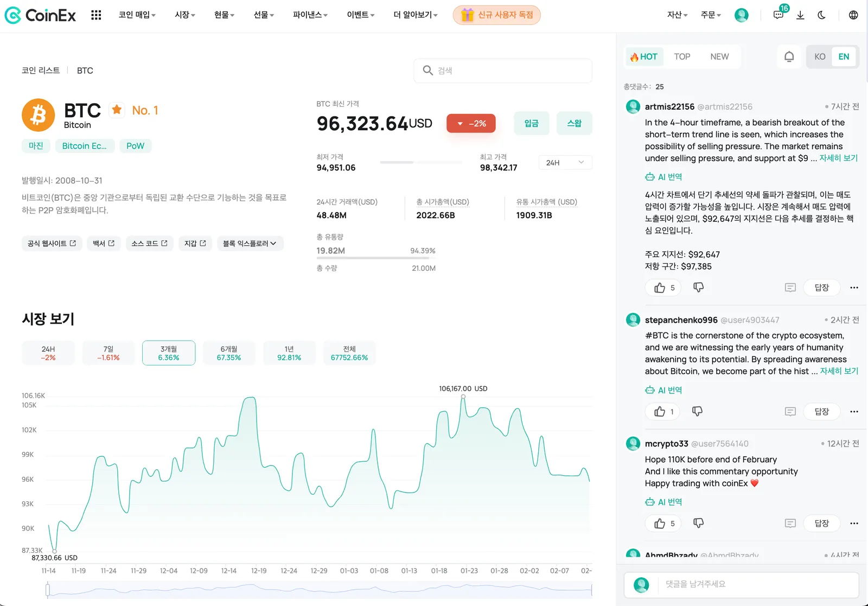Go to 코인 리스트 breadcrumb

coord(41,71)
